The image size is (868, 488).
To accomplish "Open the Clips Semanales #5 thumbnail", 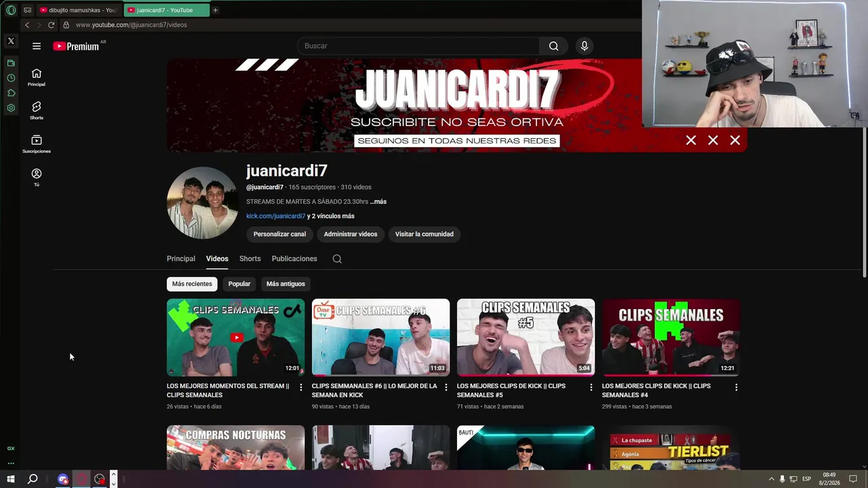I will pos(526,338).
